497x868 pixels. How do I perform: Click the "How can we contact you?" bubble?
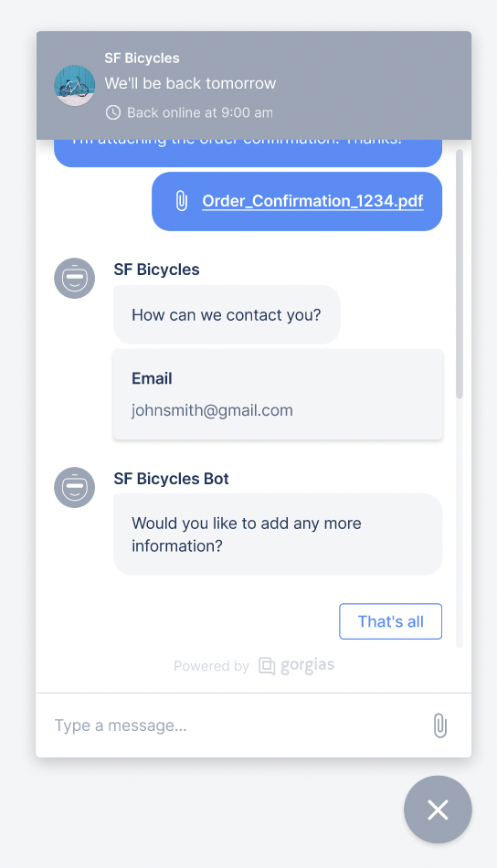click(x=227, y=315)
